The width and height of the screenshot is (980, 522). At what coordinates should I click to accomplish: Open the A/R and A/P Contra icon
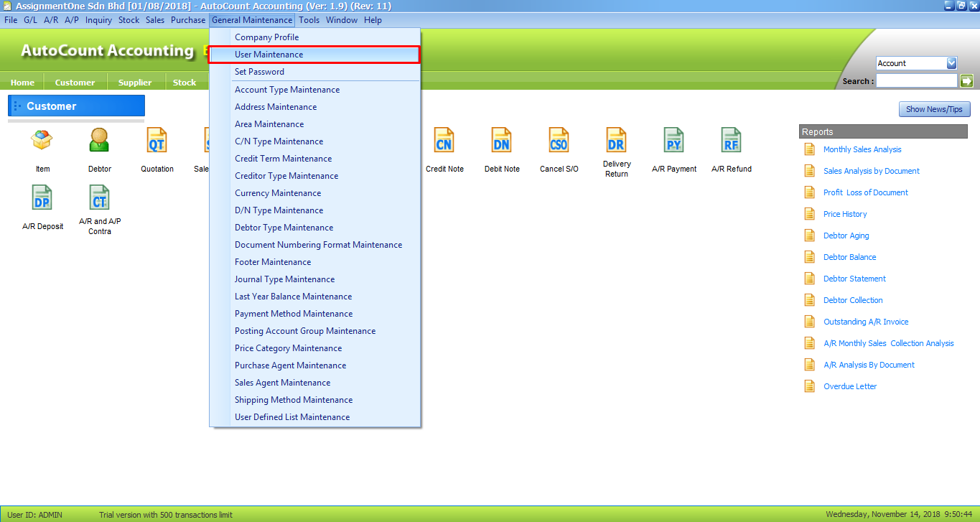coord(100,197)
